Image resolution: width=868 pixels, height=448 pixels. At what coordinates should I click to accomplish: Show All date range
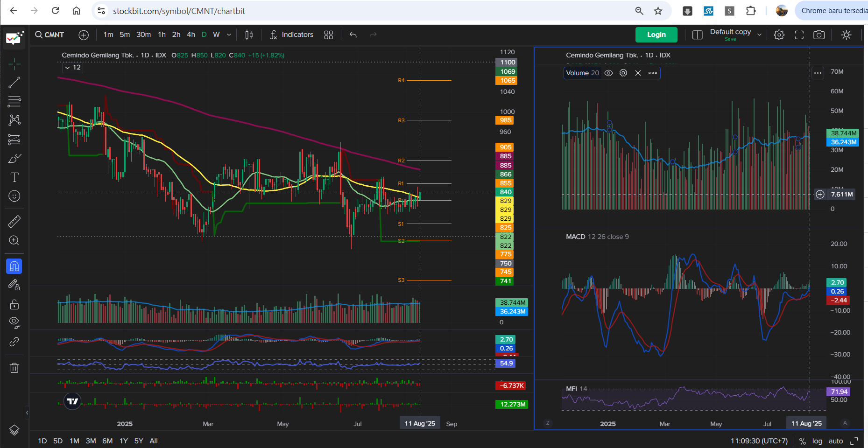tap(154, 441)
